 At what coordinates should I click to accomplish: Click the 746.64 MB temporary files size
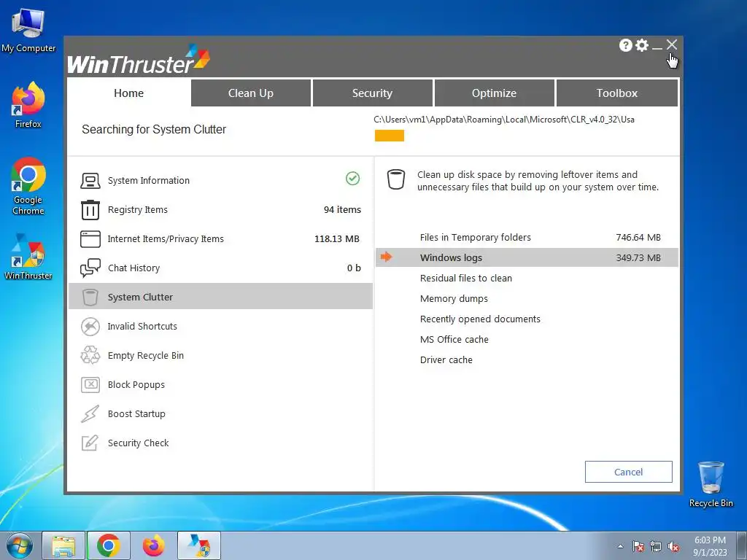coord(638,237)
